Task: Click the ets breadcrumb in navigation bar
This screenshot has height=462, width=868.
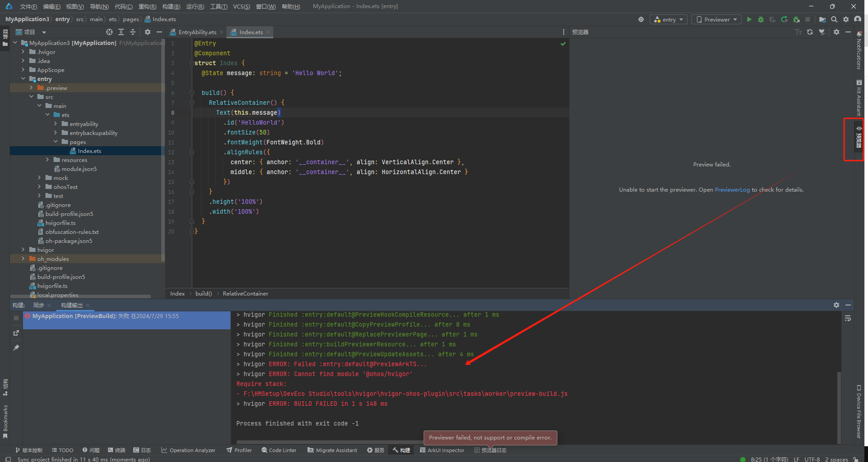Action: (113, 19)
